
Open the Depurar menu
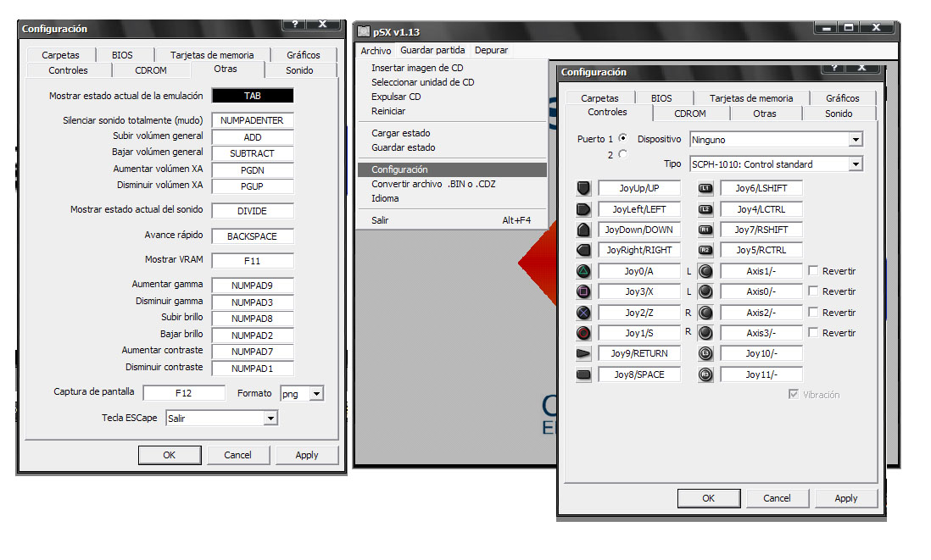[x=491, y=51]
